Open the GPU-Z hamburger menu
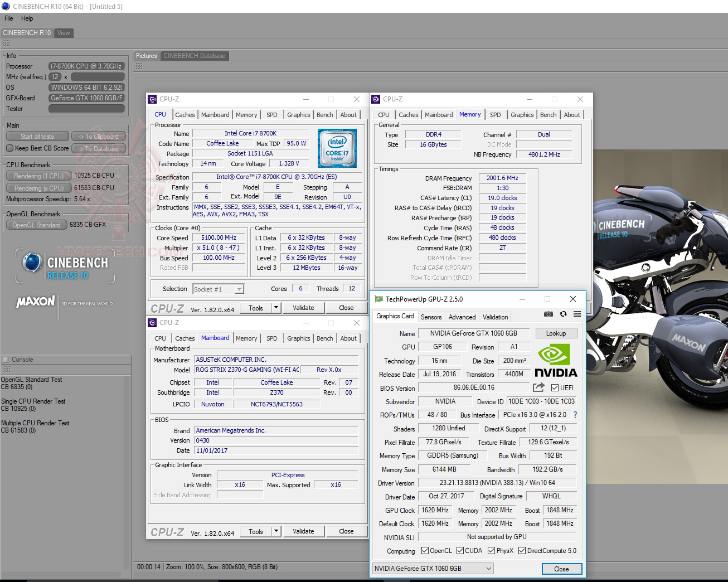Image resolution: width=728 pixels, height=582 pixels. point(577,314)
